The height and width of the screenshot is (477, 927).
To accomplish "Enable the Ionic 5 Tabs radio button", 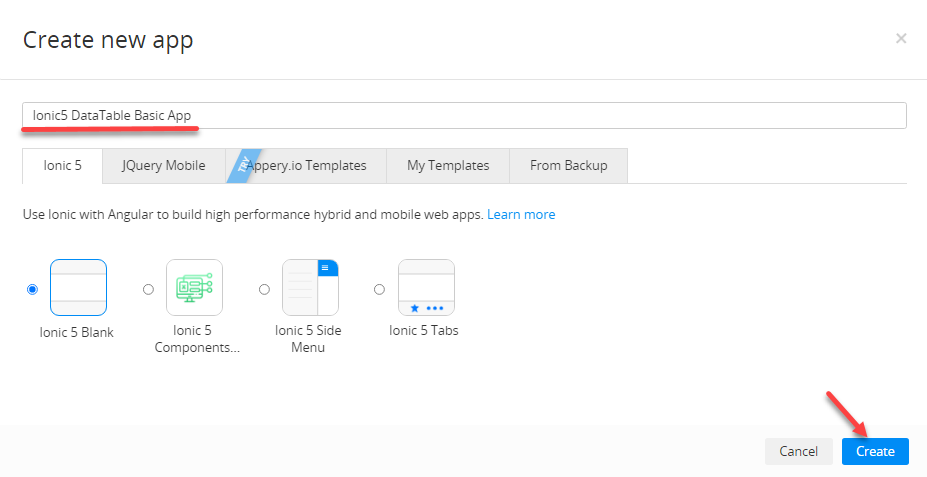I will pos(380,289).
